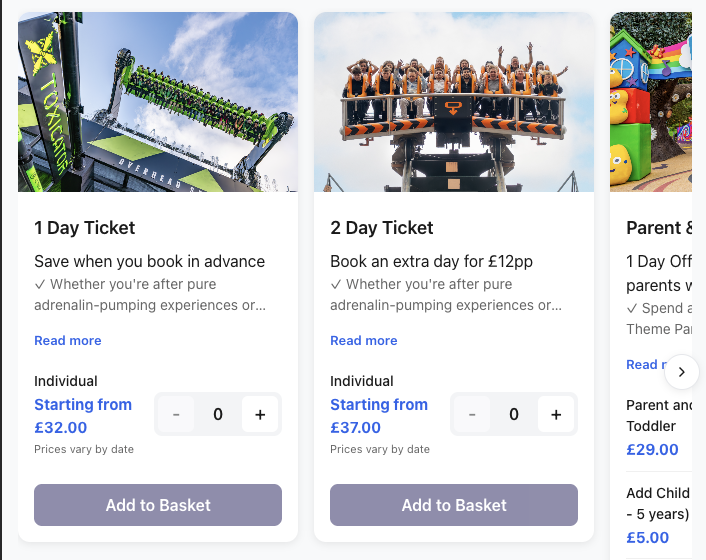This screenshot has height=560, width=706.
Task: Click the Parent and Toddler £29.00 price
Action: click(x=653, y=450)
